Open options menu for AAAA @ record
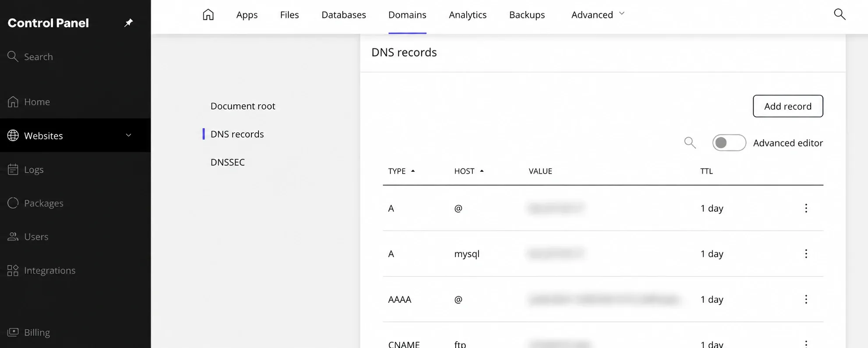The width and height of the screenshot is (868, 348). (x=806, y=299)
